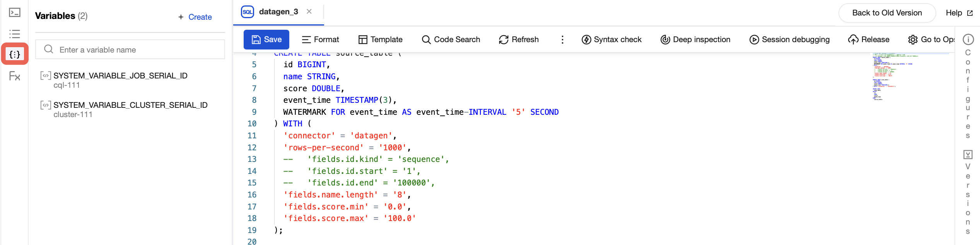Select the Variables braces sidebar icon

coord(15,54)
